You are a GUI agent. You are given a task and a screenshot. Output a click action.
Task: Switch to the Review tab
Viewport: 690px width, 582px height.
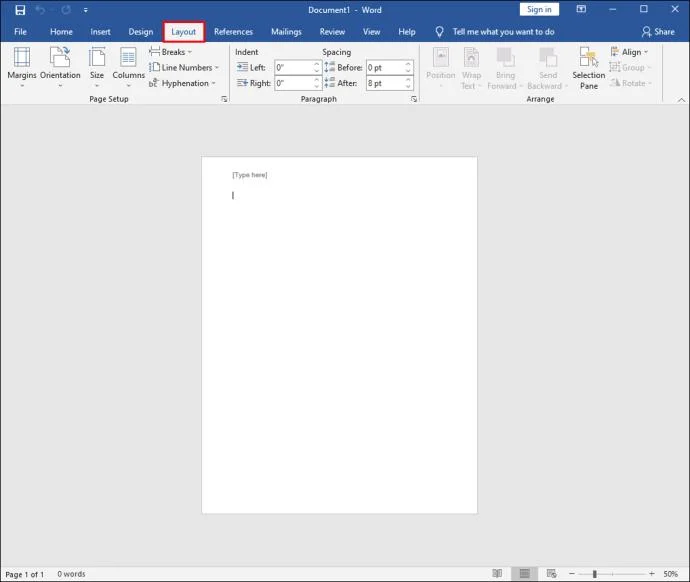pos(332,32)
